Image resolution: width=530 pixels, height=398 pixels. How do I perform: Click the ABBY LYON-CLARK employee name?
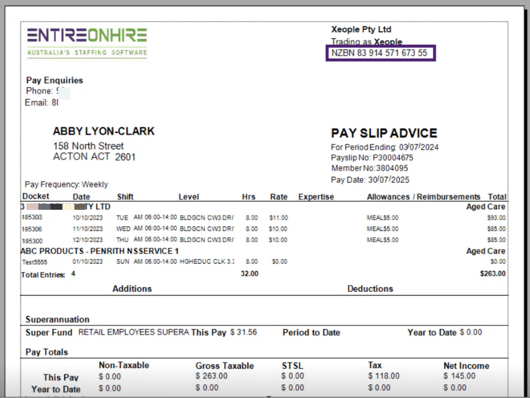(104, 131)
